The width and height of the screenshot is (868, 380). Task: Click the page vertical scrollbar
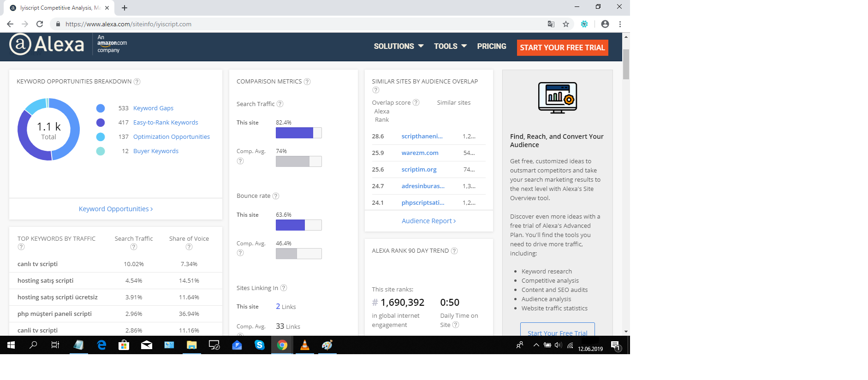[x=626, y=65]
